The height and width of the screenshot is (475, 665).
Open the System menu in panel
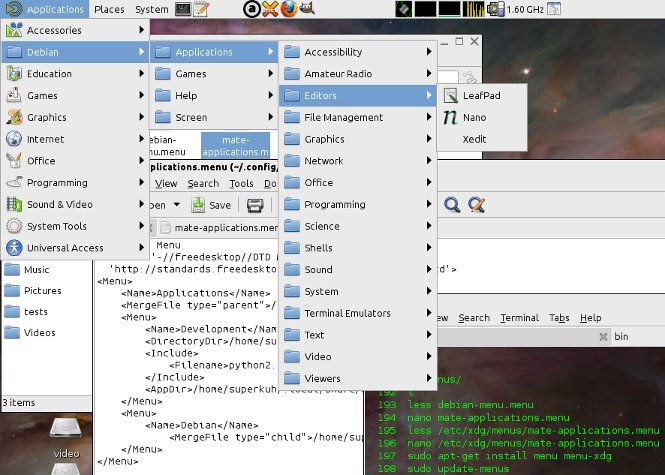click(x=151, y=9)
